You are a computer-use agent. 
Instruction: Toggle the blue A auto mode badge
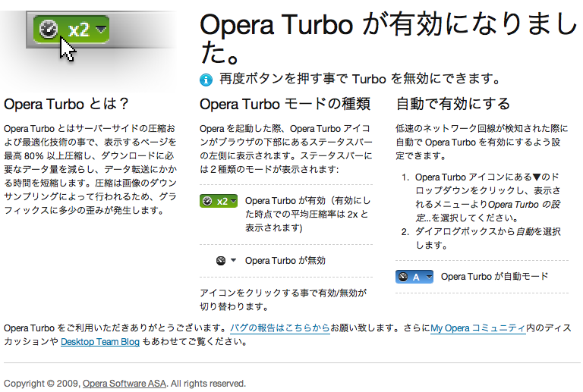(x=414, y=277)
